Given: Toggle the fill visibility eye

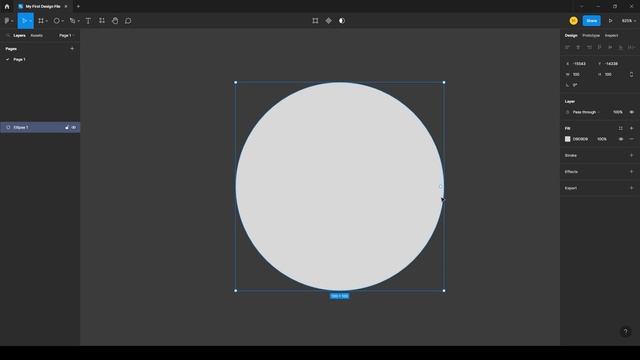Looking at the screenshot, I should click(x=621, y=139).
